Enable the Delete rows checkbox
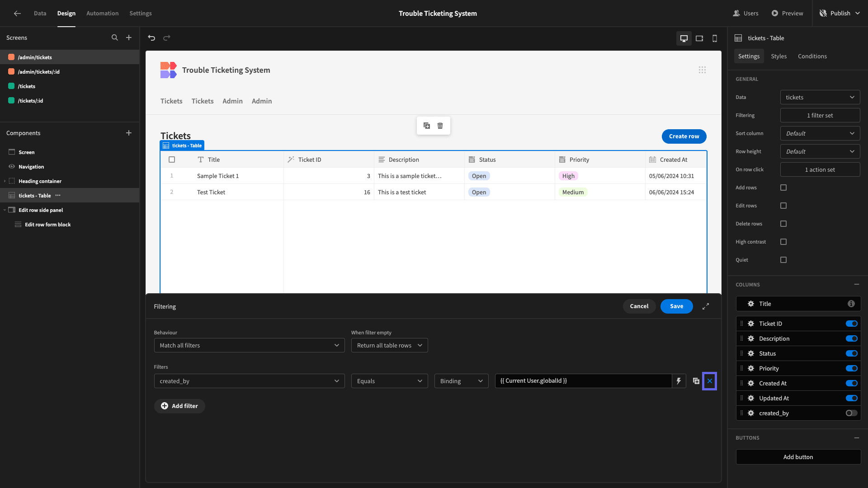Image resolution: width=868 pixels, height=488 pixels. (783, 224)
